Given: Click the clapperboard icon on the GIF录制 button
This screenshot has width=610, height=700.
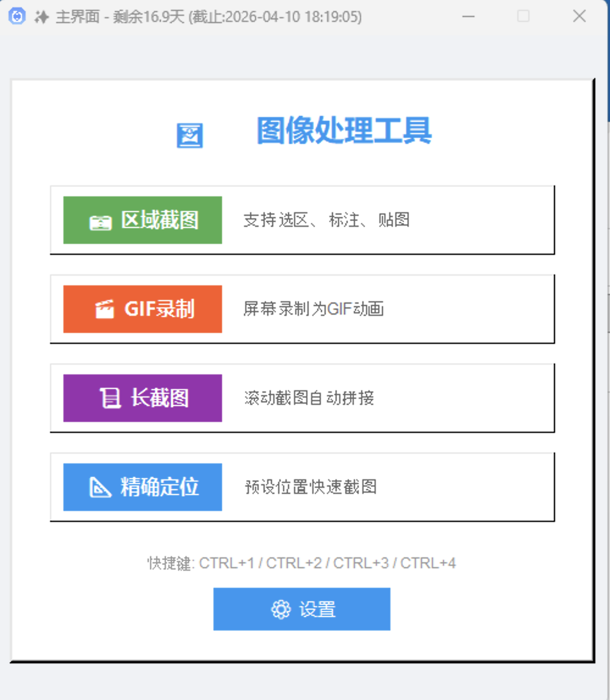Looking at the screenshot, I should pyautogui.click(x=104, y=310).
